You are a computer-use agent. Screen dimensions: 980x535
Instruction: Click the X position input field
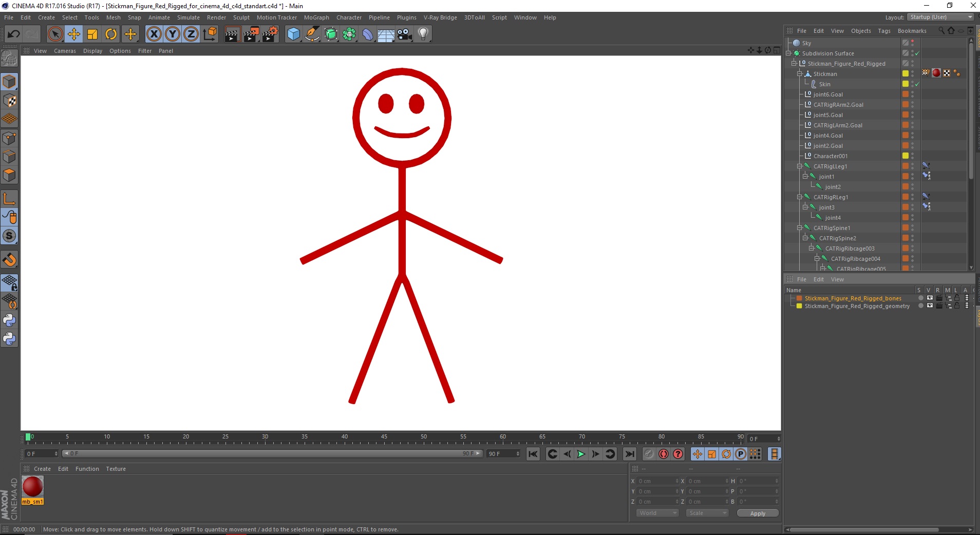pyautogui.click(x=657, y=481)
